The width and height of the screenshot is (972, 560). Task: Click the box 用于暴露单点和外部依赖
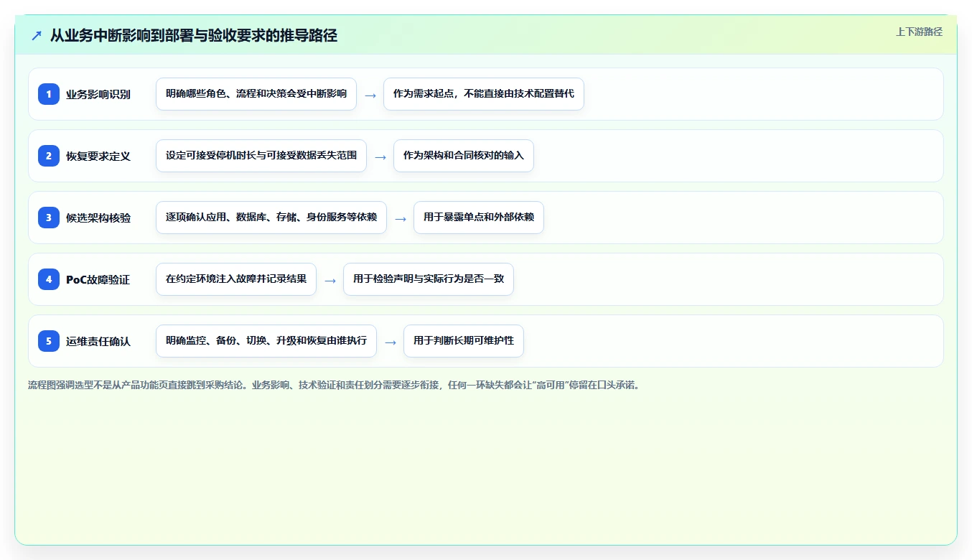(479, 218)
